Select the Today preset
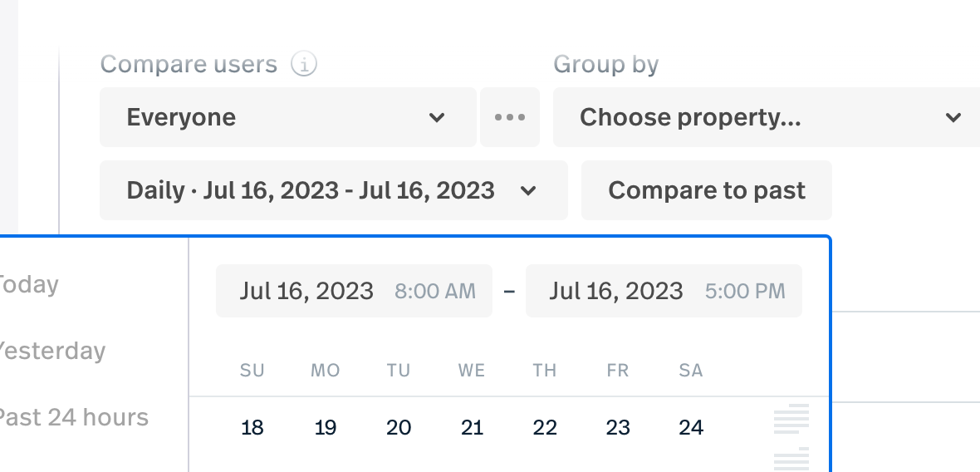 coord(29,284)
